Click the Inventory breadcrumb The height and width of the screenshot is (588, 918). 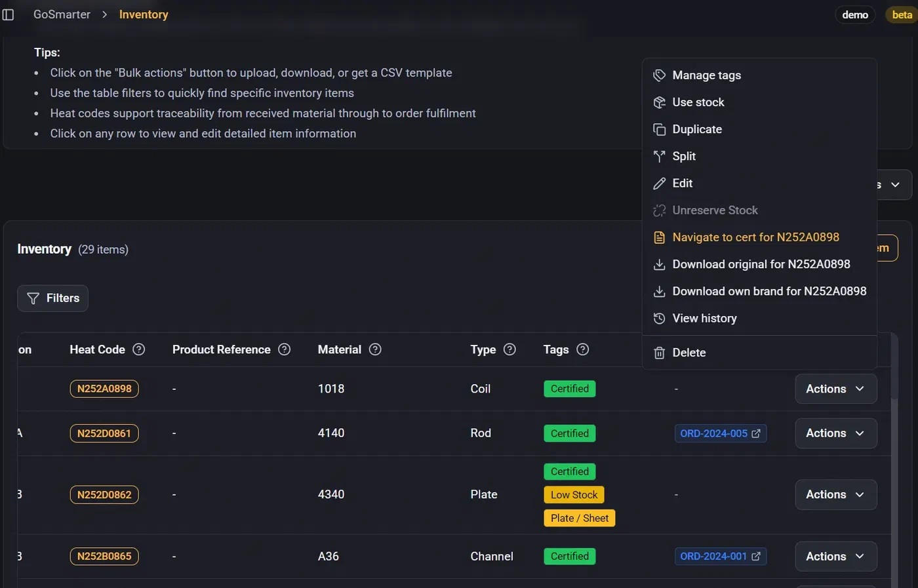144,14
